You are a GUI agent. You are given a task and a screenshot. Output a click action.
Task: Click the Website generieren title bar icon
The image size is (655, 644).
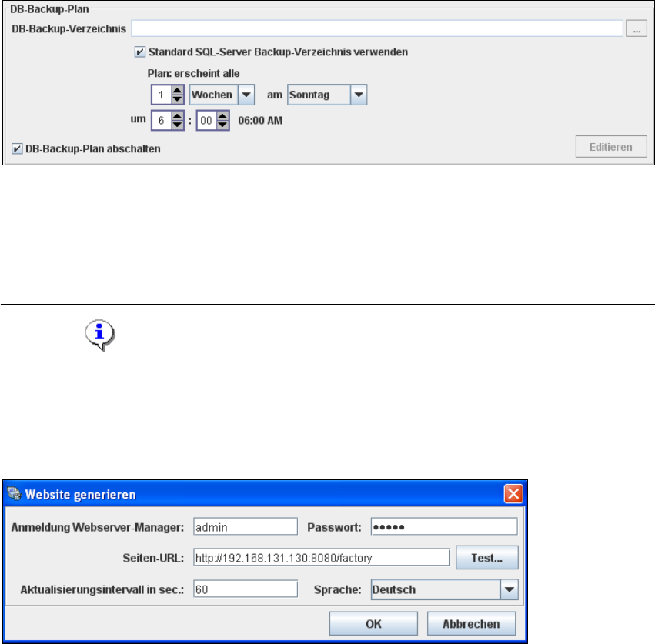tap(14, 494)
